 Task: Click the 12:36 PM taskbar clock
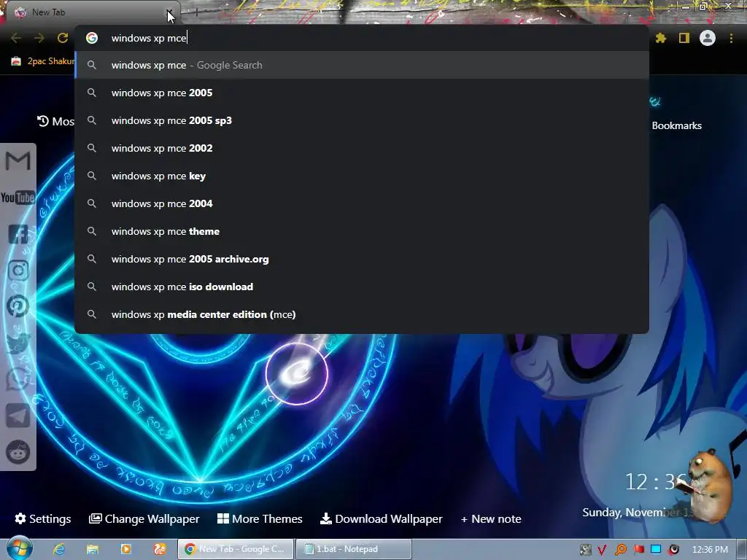click(x=710, y=550)
